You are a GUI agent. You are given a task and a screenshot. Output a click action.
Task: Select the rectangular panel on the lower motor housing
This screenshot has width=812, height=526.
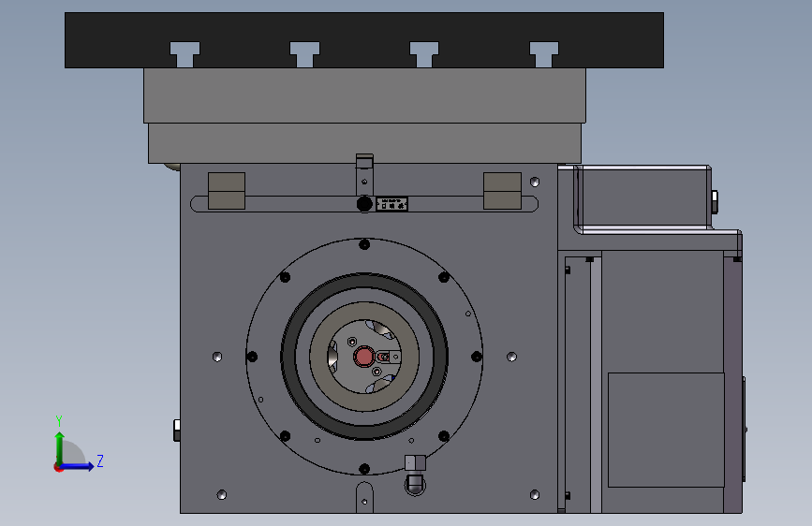666,430
